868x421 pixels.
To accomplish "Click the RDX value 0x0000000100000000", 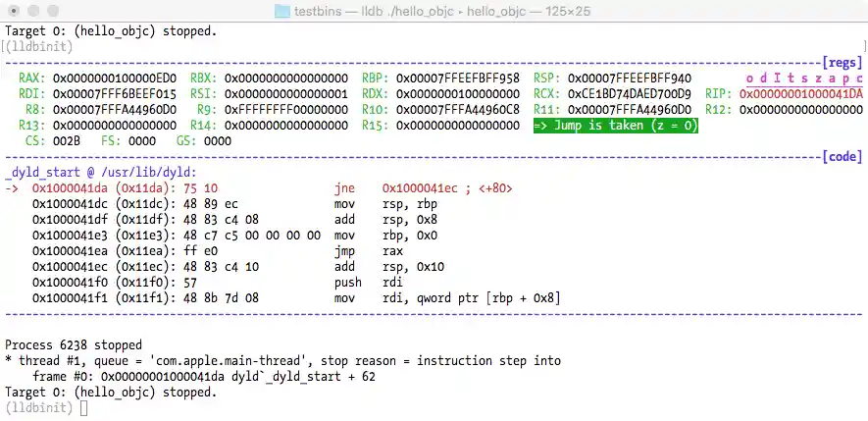I will pos(458,94).
